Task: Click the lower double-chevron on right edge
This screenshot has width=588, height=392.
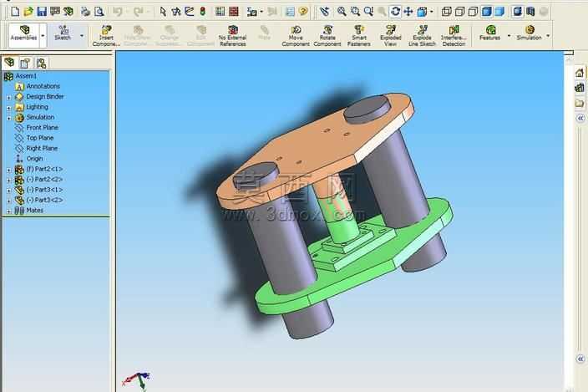Action: point(580,359)
